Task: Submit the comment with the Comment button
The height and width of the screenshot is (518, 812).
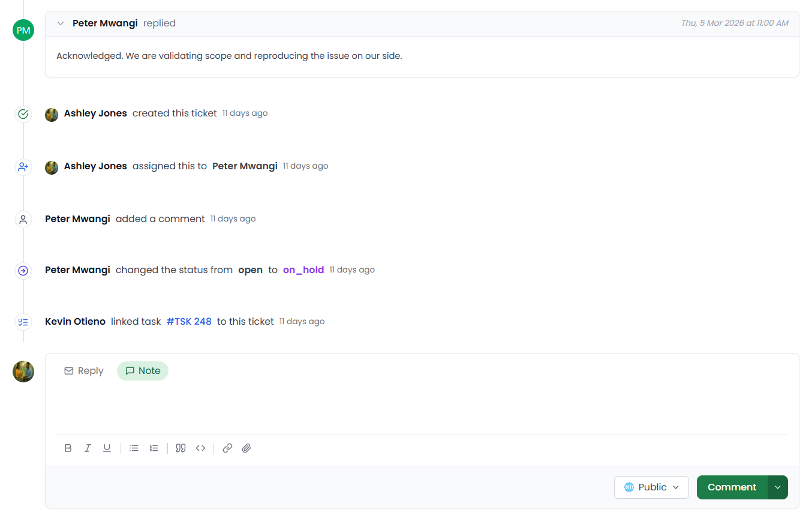Action: click(x=732, y=487)
